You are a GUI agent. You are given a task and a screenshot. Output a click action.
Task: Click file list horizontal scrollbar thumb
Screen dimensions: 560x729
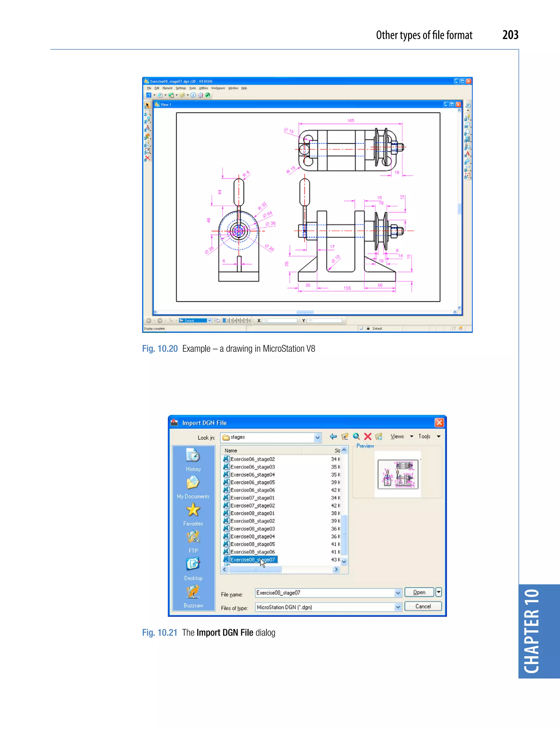point(255,570)
